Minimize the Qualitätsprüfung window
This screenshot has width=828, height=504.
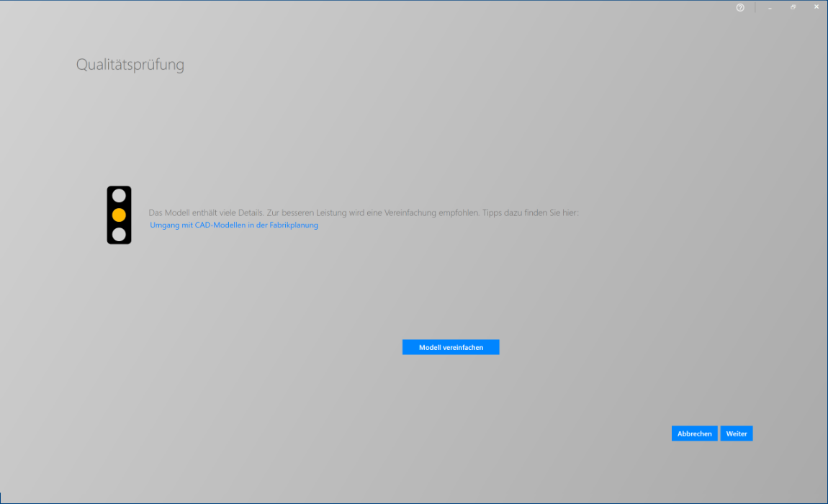pyautogui.click(x=770, y=7)
